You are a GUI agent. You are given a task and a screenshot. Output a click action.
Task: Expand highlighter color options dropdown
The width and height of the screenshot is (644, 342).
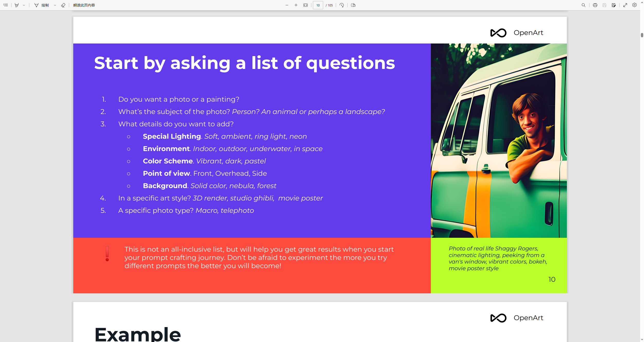(24, 5)
